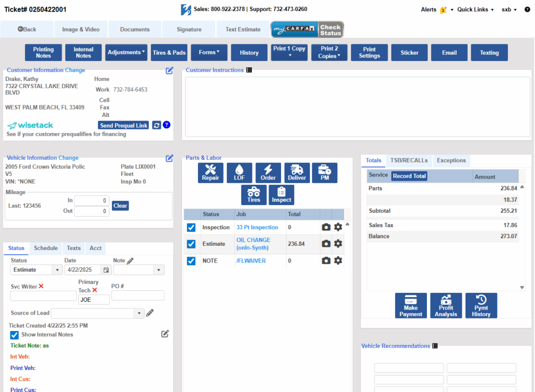This screenshot has height=392, width=535.
Task: Switch to the TSB/RECALLs tab
Action: [409, 160]
